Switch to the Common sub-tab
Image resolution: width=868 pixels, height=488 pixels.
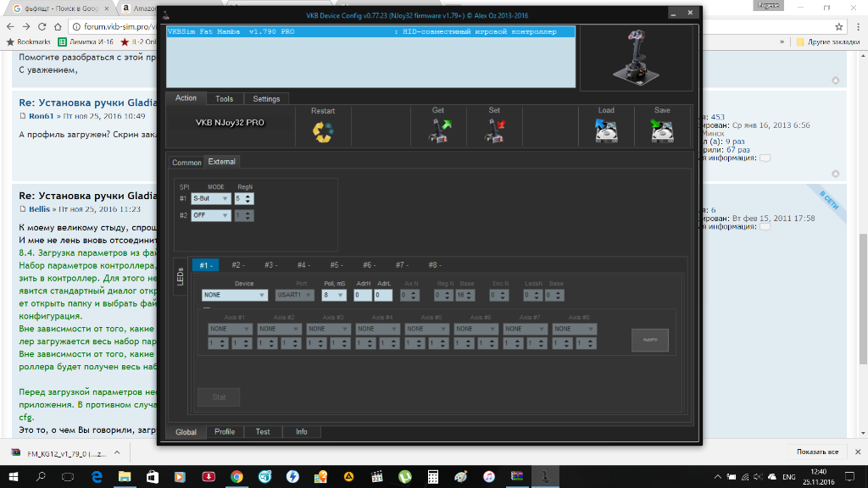(x=186, y=162)
